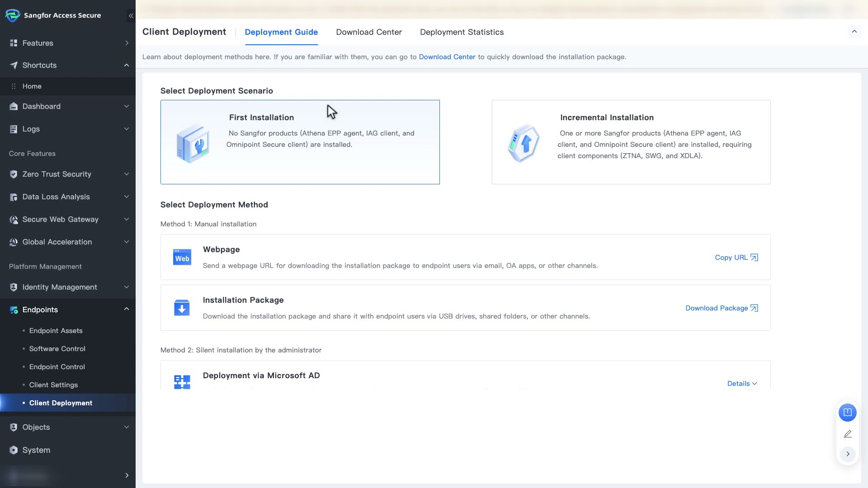Expand Details for Deployment via Microsoft AD
This screenshot has height=488, width=868.
742,384
